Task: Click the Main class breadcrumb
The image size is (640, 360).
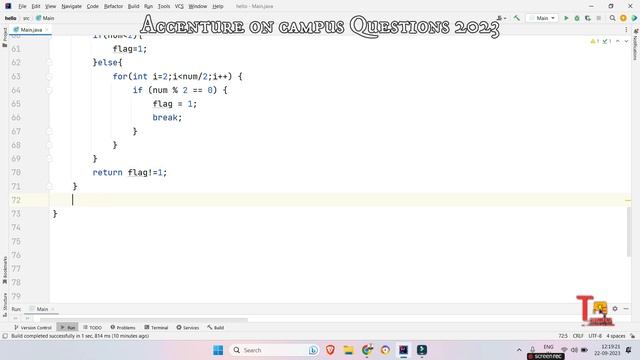Action: click(x=45, y=18)
